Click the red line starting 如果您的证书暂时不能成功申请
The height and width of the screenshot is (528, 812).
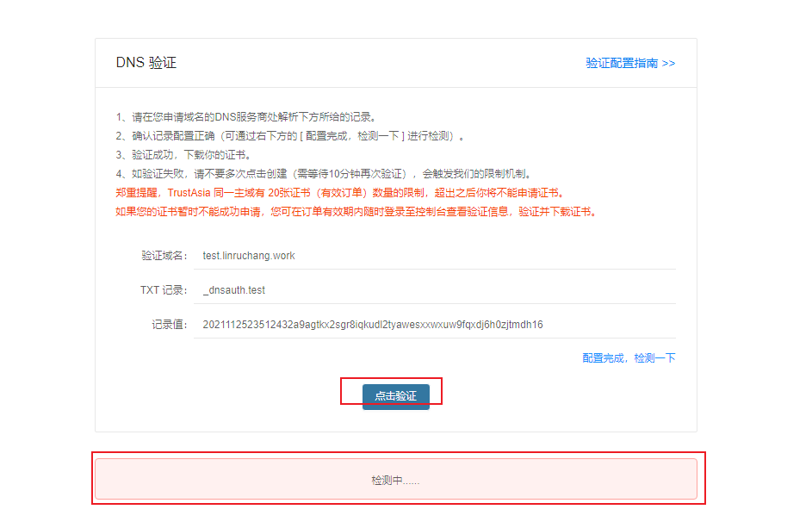coord(356,212)
